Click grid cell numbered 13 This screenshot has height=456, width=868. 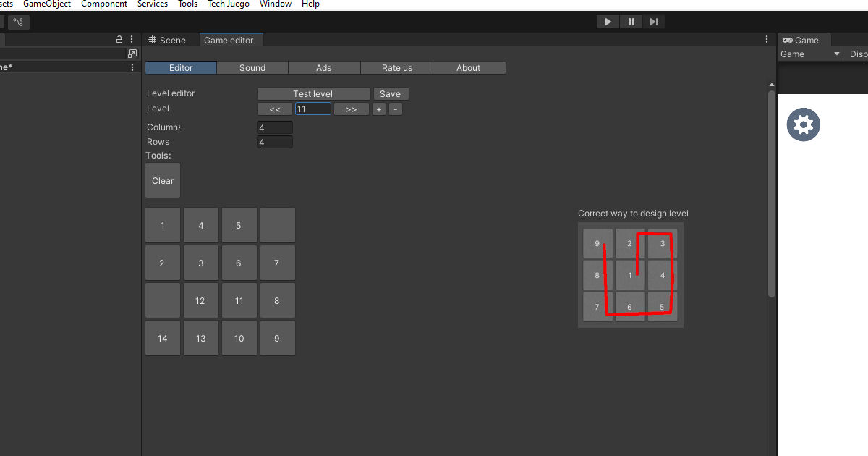pos(201,338)
